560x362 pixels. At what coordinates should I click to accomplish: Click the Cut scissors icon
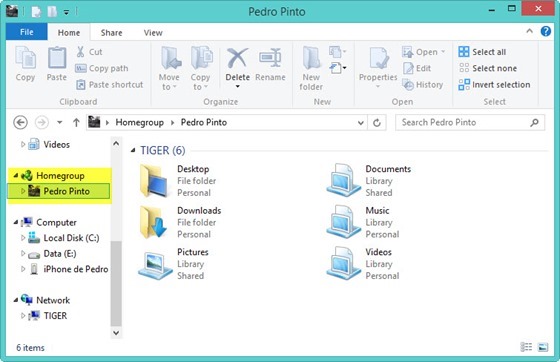pyautogui.click(x=80, y=52)
